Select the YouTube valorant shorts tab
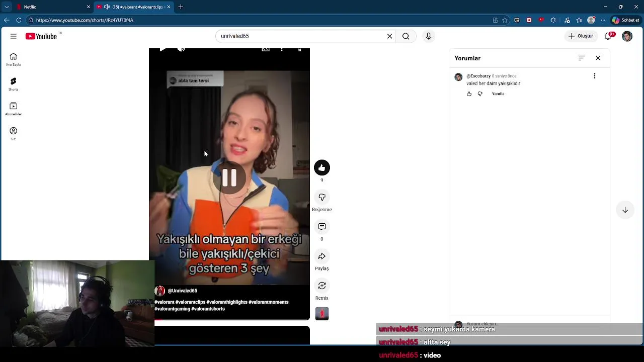The width and height of the screenshot is (644, 362). coord(133,7)
